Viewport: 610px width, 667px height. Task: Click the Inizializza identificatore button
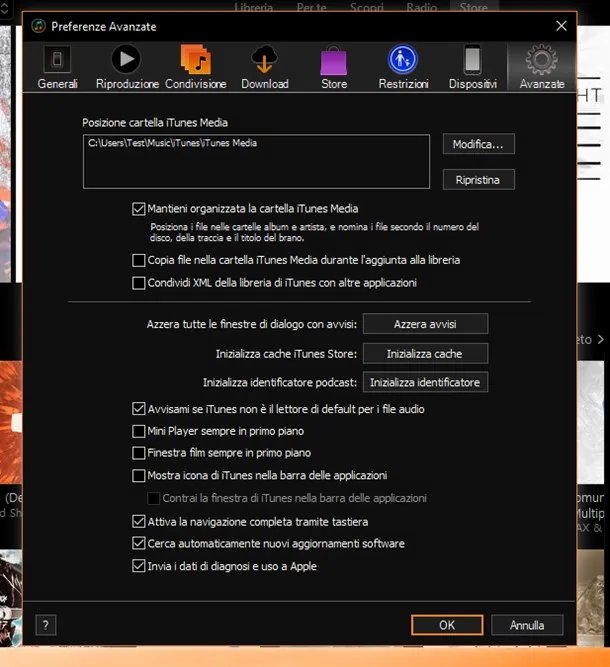(425, 382)
